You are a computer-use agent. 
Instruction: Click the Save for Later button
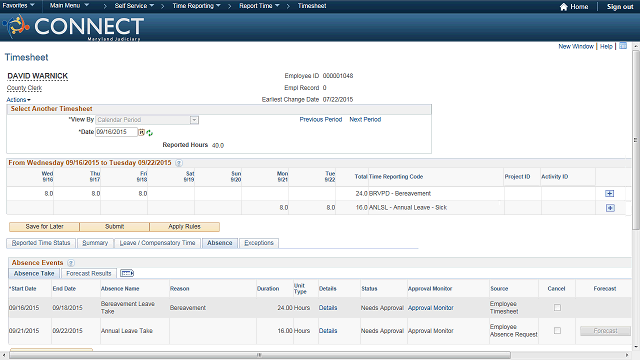click(x=44, y=227)
